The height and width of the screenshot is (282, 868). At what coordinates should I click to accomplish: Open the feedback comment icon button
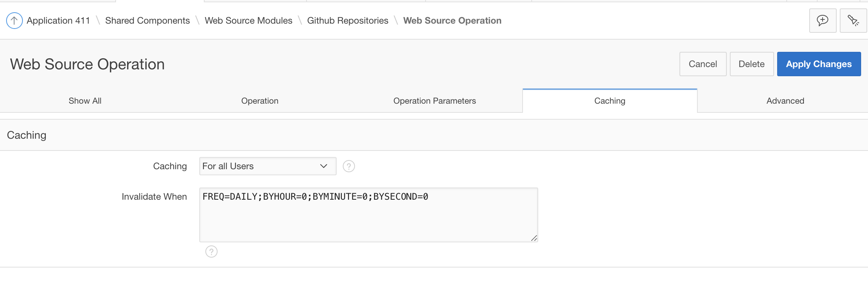coord(823,21)
